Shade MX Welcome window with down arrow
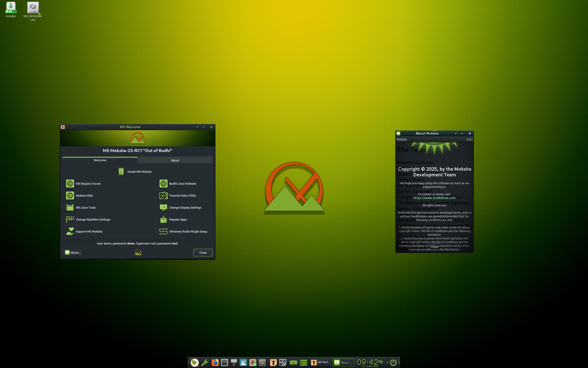The image size is (588, 368). pos(197,127)
